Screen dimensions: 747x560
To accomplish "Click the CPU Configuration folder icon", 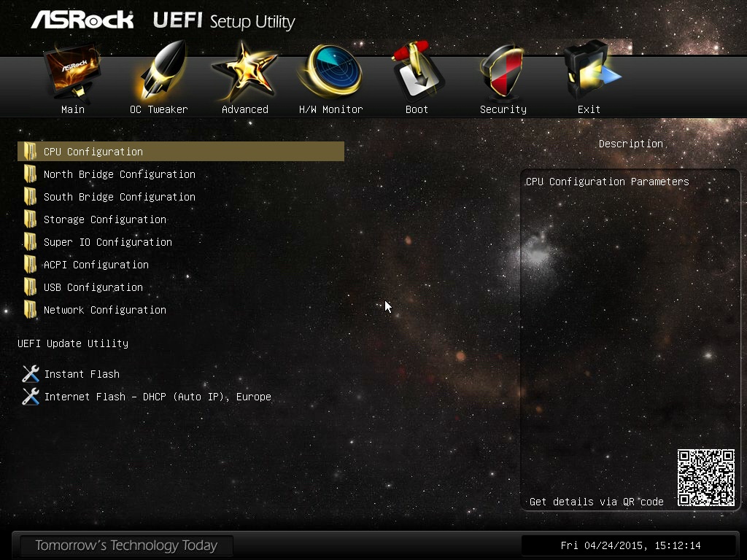I will [x=30, y=152].
